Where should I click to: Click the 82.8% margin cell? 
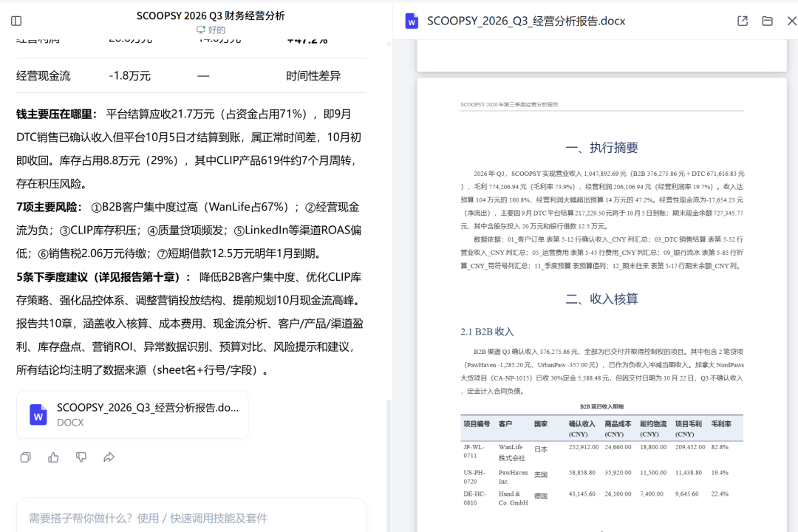[x=720, y=447]
